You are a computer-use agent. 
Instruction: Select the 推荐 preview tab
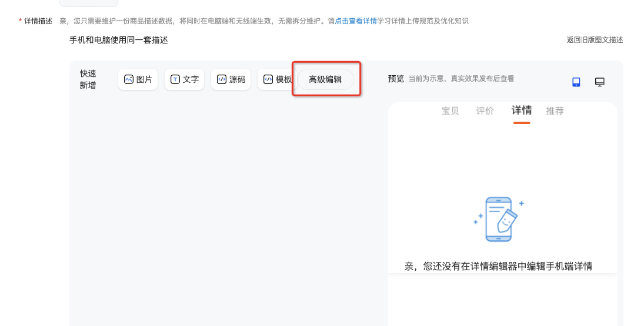coord(555,110)
